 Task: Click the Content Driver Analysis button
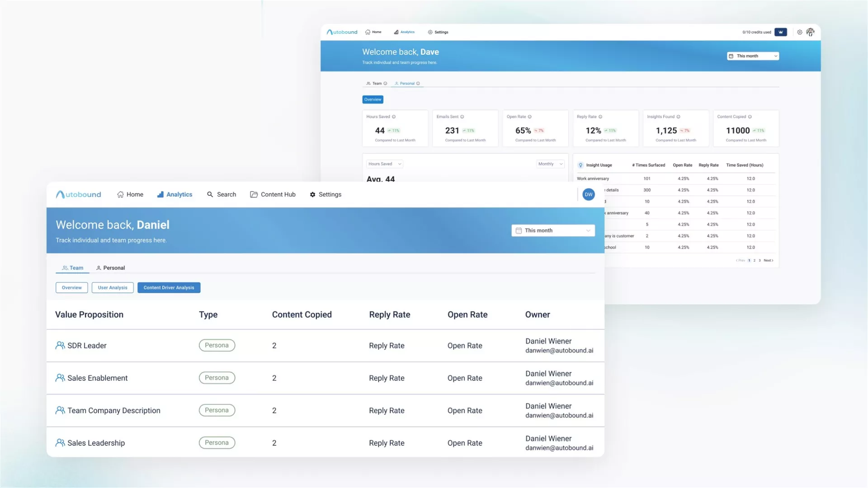pyautogui.click(x=169, y=287)
